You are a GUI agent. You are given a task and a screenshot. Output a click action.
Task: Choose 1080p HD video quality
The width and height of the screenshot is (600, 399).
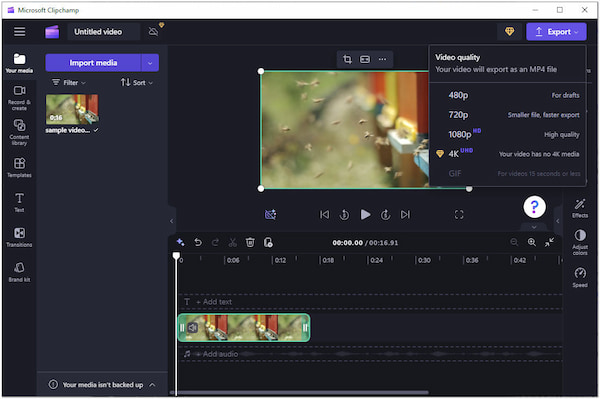tap(507, 134)
